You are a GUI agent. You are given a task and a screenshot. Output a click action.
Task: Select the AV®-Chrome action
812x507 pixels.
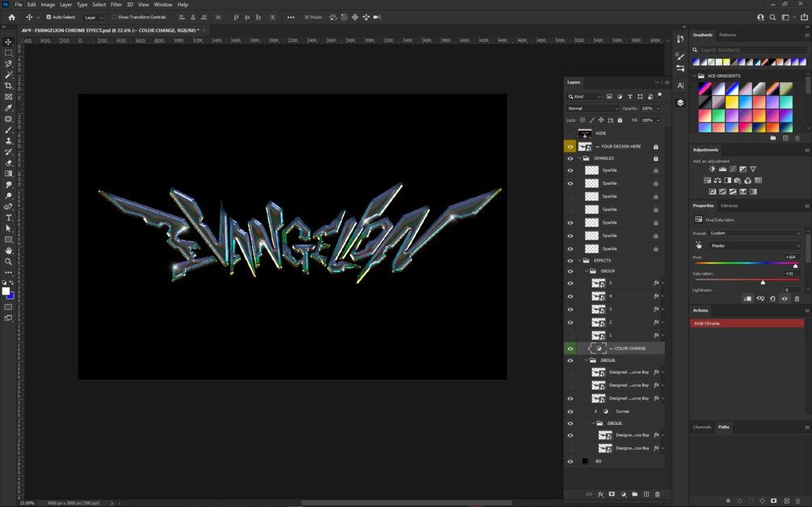point(747,324)
